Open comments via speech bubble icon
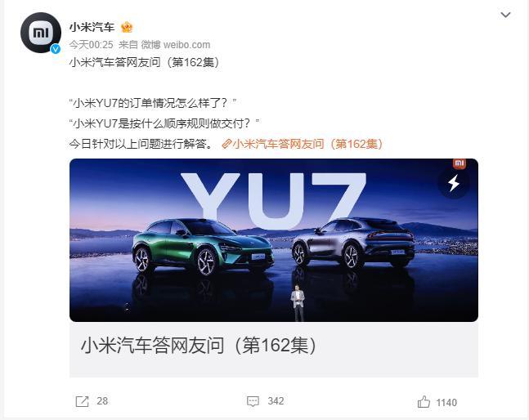Viewport: 529px width, 420px height. [253, 401]
